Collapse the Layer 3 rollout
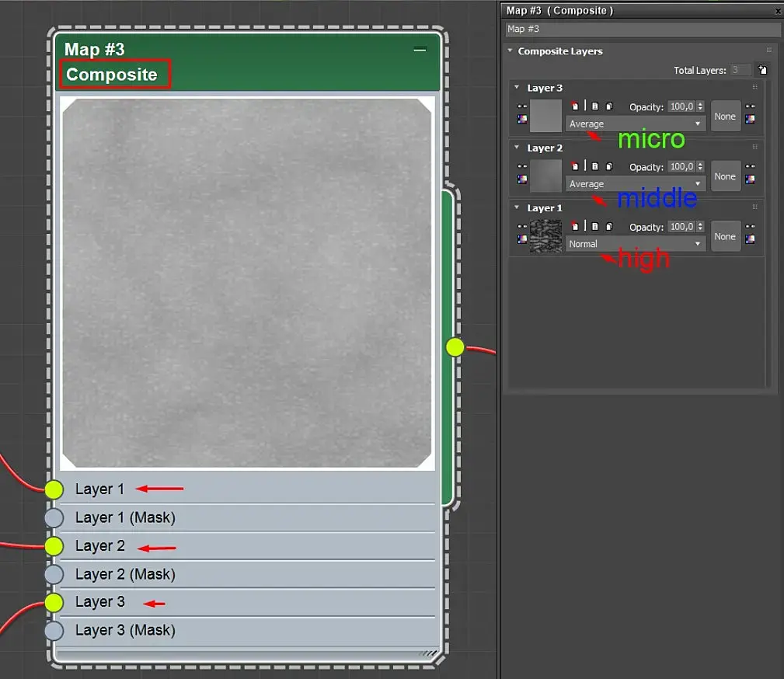The image size is (784, 679). 517,87
